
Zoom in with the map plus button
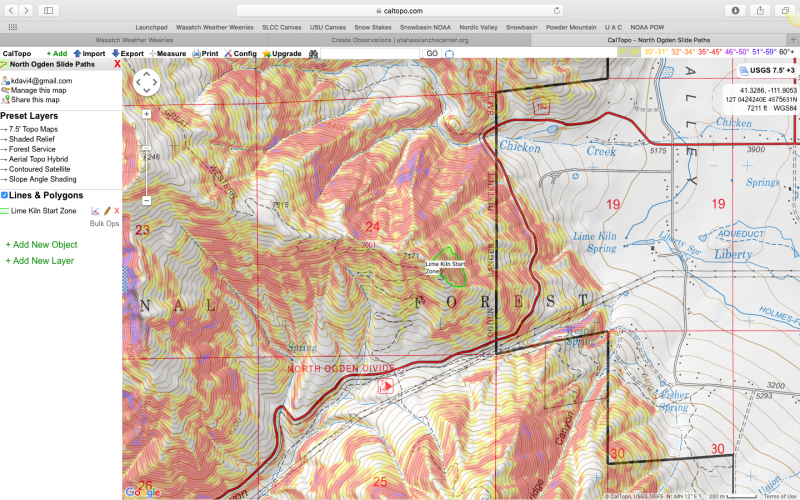click(146, 114)
